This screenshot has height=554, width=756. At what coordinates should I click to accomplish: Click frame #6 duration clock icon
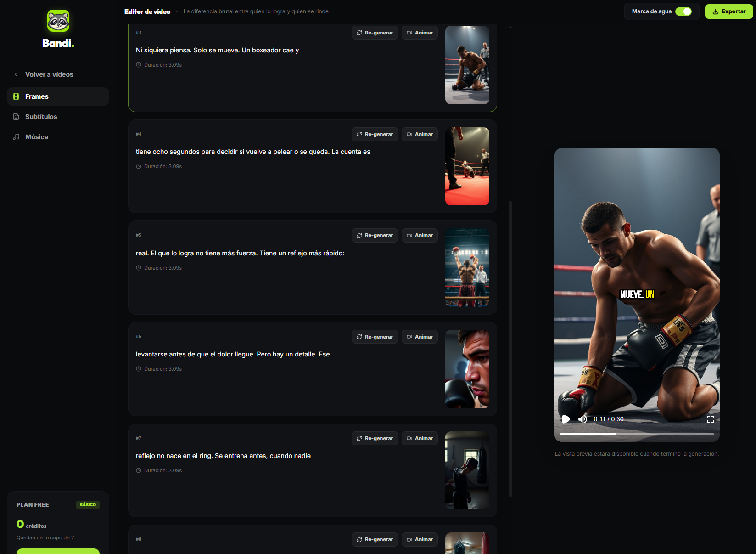pos(139,369)
